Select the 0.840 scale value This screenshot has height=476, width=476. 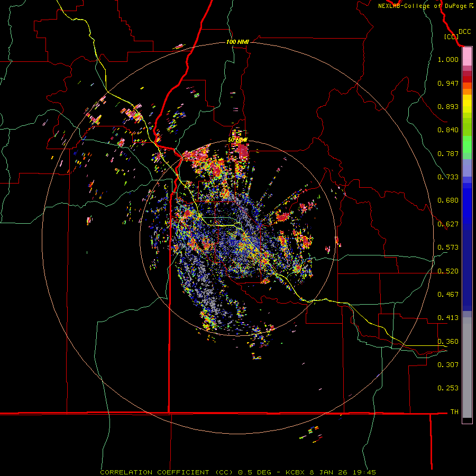448,130
